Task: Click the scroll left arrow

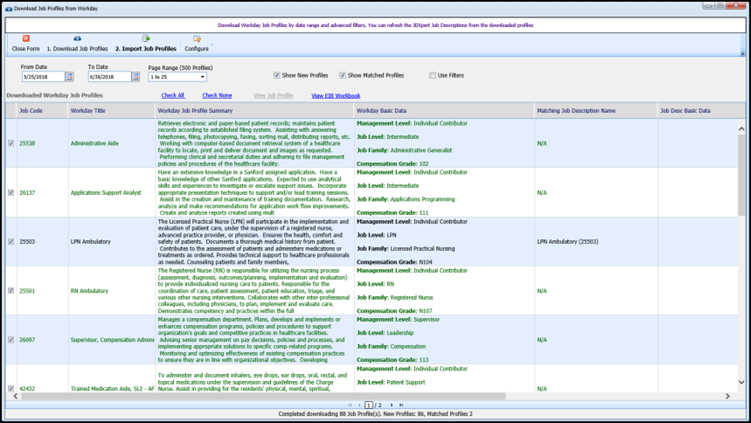Action: pos(15,396)
